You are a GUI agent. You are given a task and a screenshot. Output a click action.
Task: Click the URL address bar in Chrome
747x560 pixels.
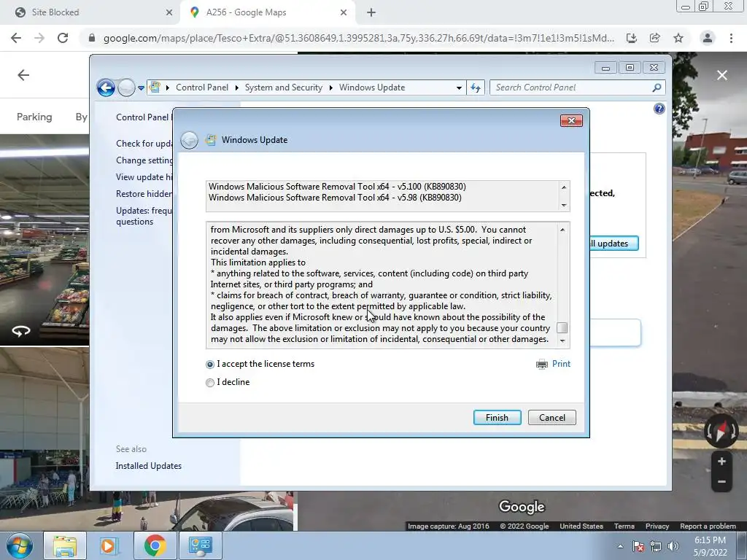click(357, 38)
